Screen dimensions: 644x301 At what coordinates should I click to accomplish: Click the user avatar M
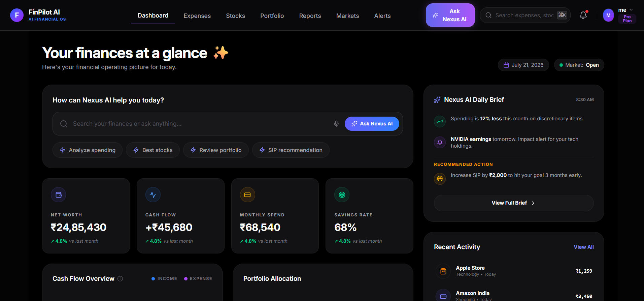[x=608, y=15]
